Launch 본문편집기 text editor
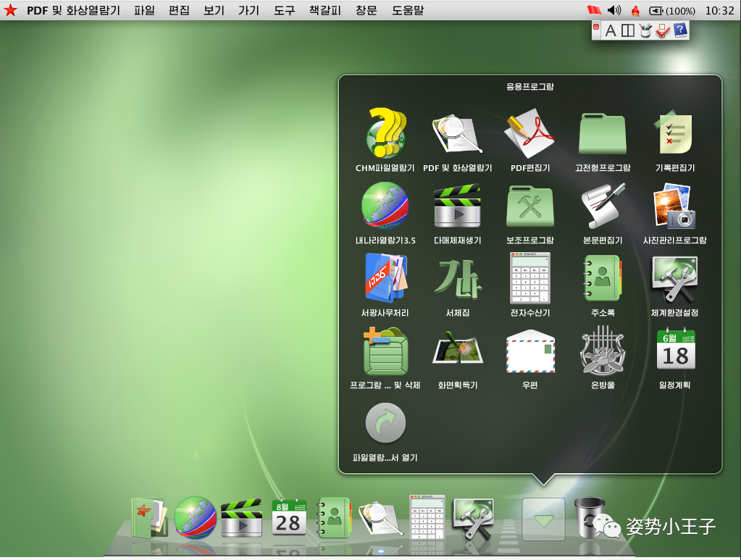 [x=603, y=206]
